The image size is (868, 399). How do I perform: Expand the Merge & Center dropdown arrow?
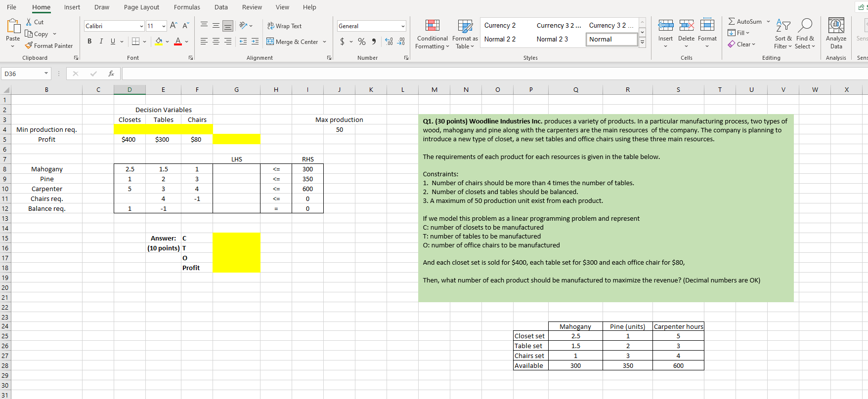click(325, 42)
